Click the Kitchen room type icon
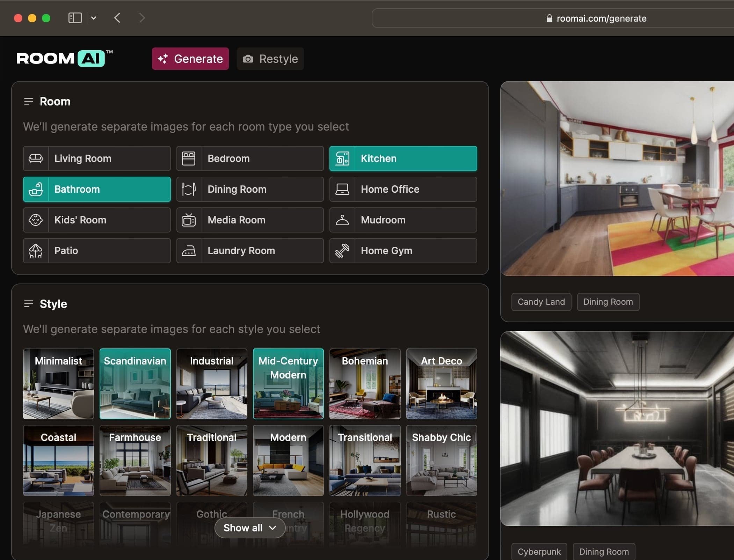The image size is (734, 560). 342,158
